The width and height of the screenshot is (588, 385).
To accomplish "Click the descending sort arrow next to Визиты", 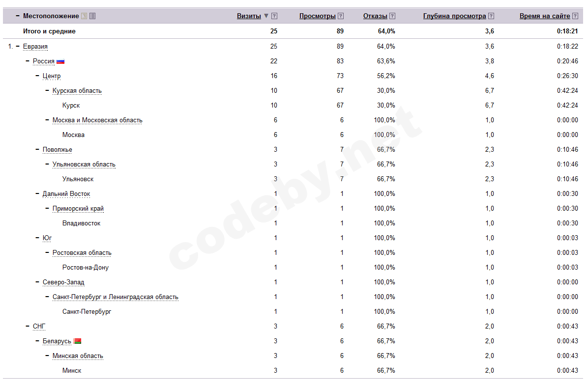I will [266, 16].
